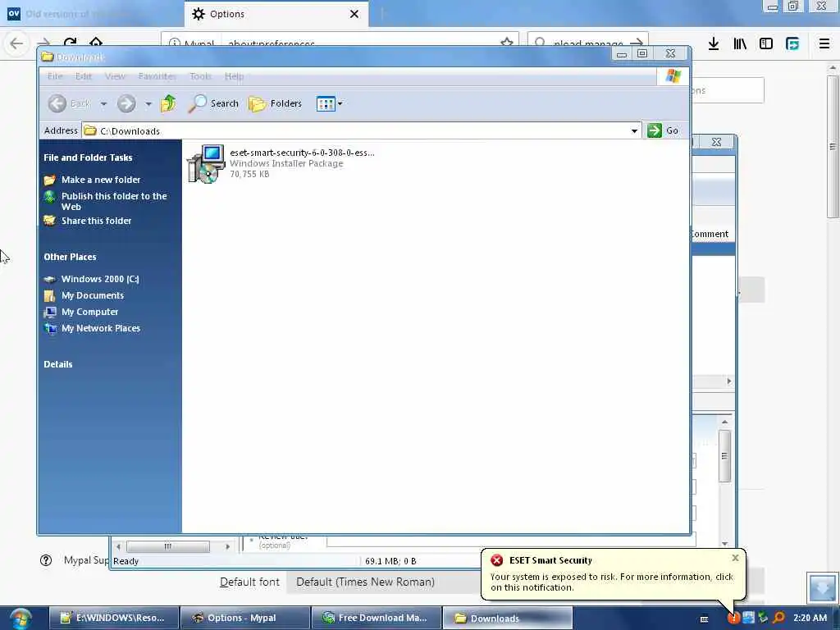840x630 pixels.
Task: Go up one folder level
Action: click(168, 103)
